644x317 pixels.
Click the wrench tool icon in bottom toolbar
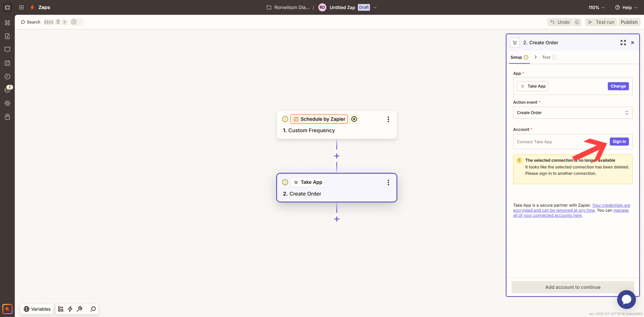click(80, 309)
